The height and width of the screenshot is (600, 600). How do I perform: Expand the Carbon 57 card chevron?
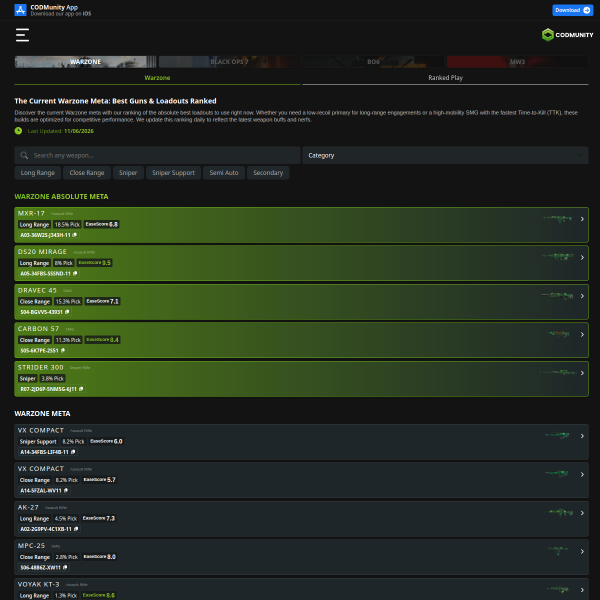click(x=582, y=334)
